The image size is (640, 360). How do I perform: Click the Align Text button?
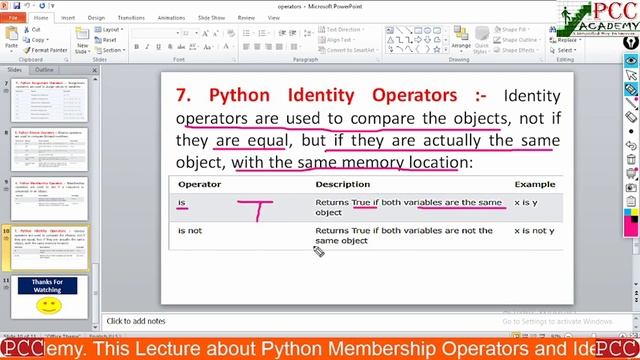(x=336, y=40)
